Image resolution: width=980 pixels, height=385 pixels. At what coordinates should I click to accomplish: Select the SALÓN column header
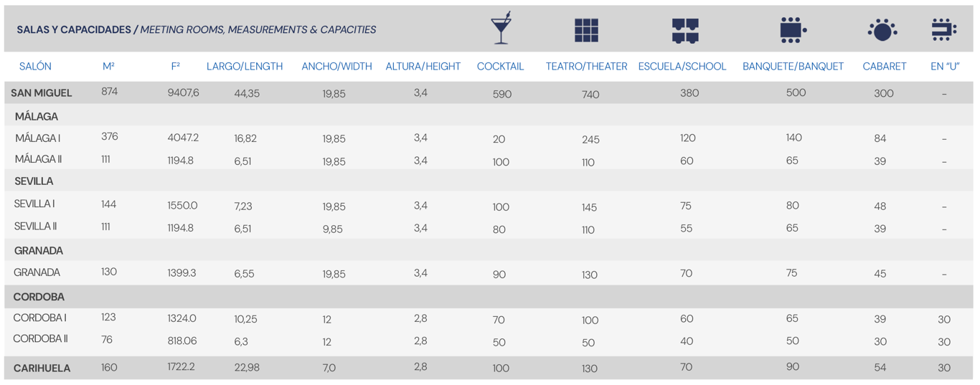click(x=35, y=66)
